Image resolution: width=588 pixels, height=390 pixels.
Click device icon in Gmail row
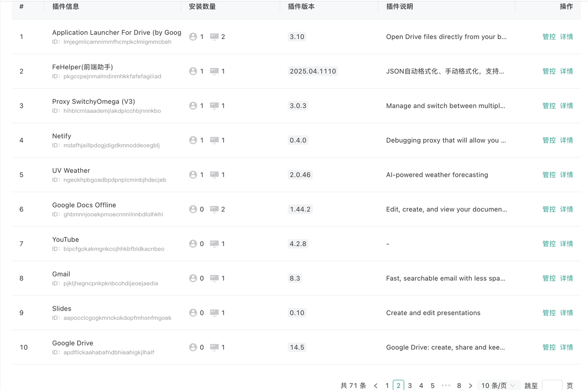[214, 278]
